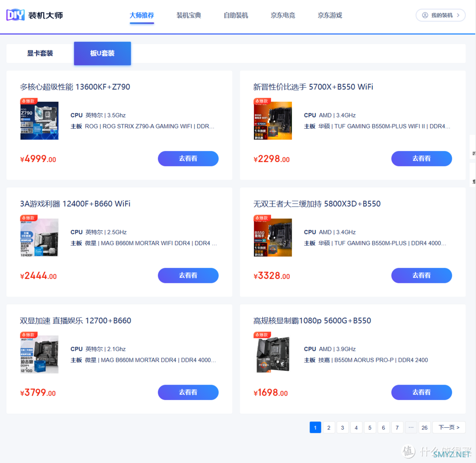Click 去看看 for the 5600G+B550 bundle
The image size is (476, 463).
421,392
